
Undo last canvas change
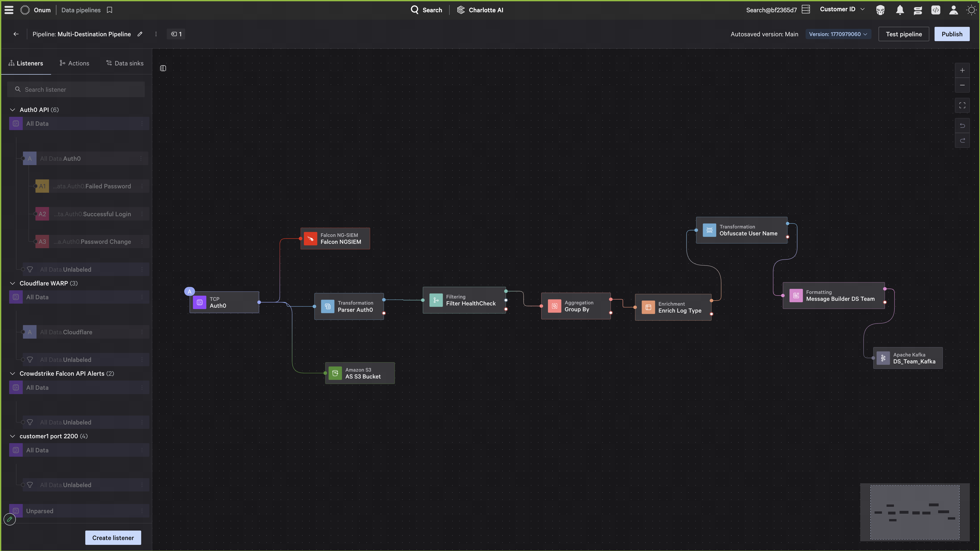(962, 126)
